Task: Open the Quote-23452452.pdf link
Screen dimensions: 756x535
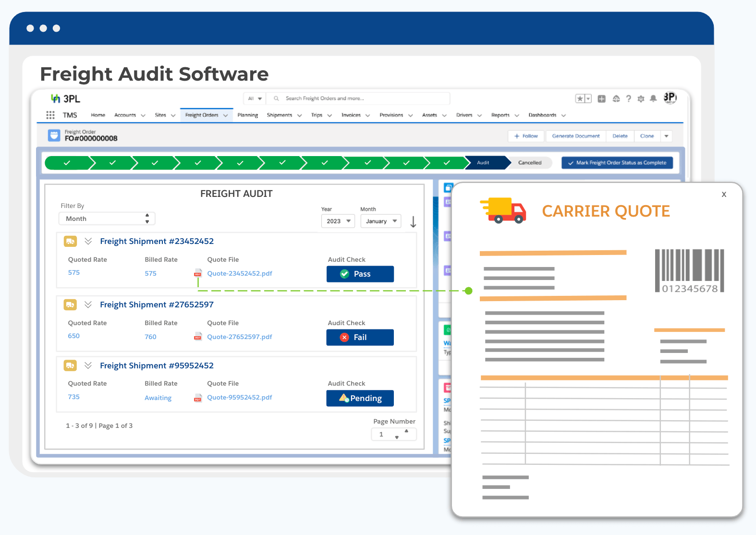Action: click(240, 273)
